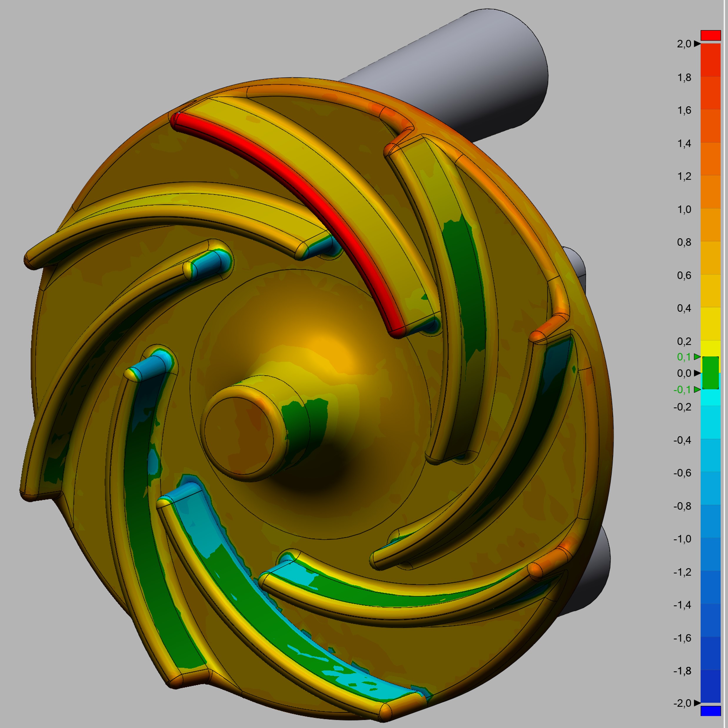Select the green -0,1 tolerance label
Viewport: 728px width, 728px height.
coord(682,390)
